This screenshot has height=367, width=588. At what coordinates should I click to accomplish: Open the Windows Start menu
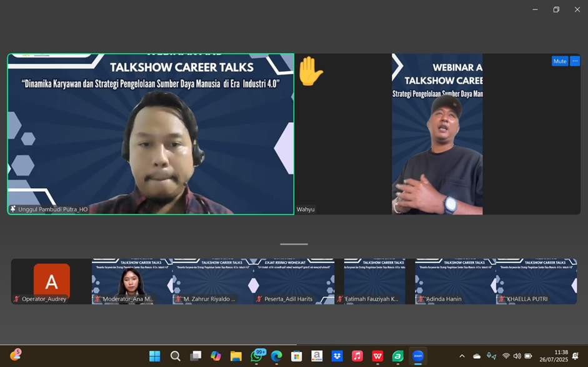pyautogui.click(x=155, y=356)
